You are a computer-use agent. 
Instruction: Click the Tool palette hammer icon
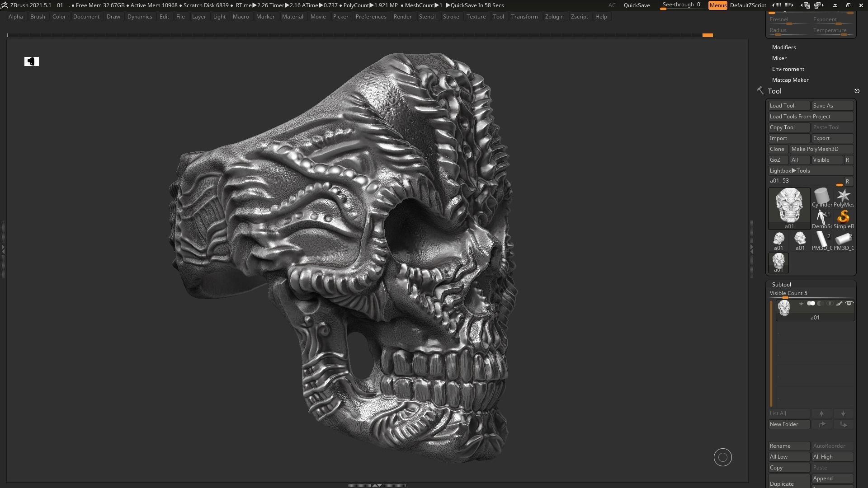[x=760, y=91]
